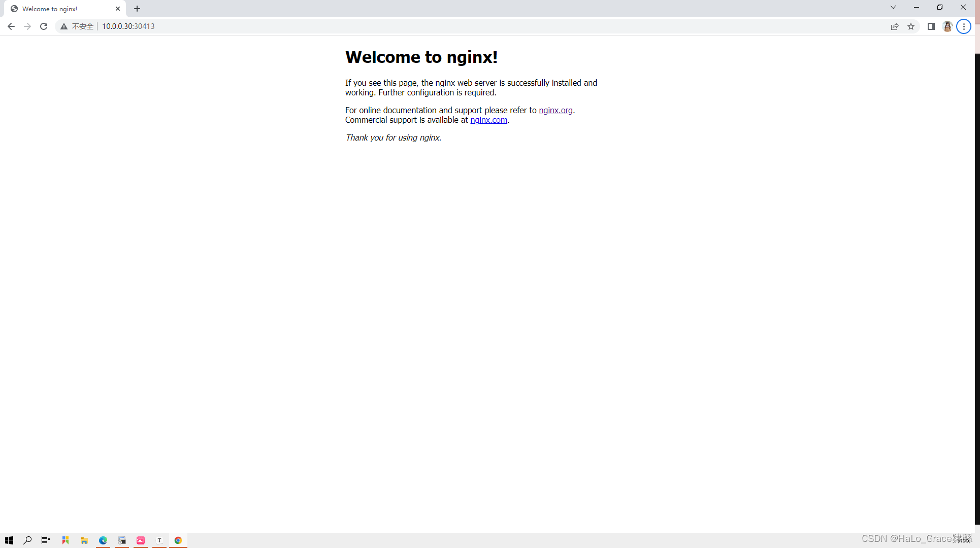The height and width of the screenshot is (548, 980).
Task: Follow the nginx.org link
Action: click(556, 110)
